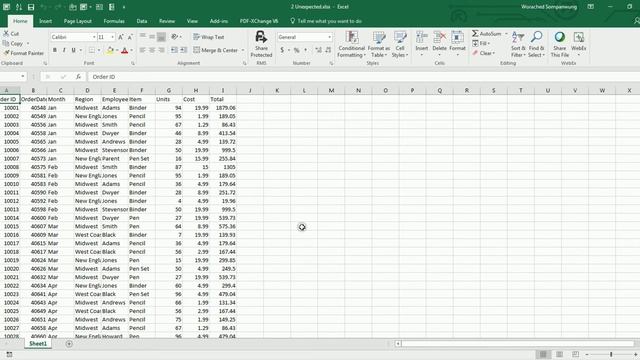Switch to the Review tab
The height and width of the screenshot is (360, 640).
click(167, 21)
